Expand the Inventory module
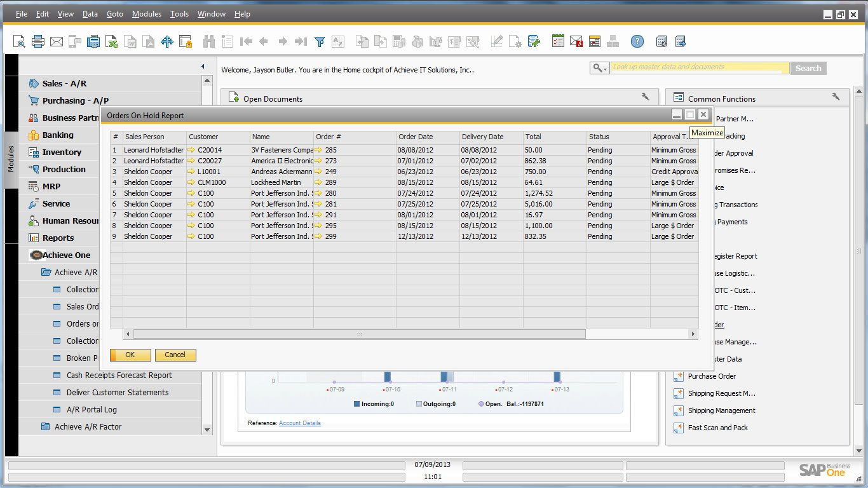The image size is (868, 488). pyautogui.click(x=62, y=152)
